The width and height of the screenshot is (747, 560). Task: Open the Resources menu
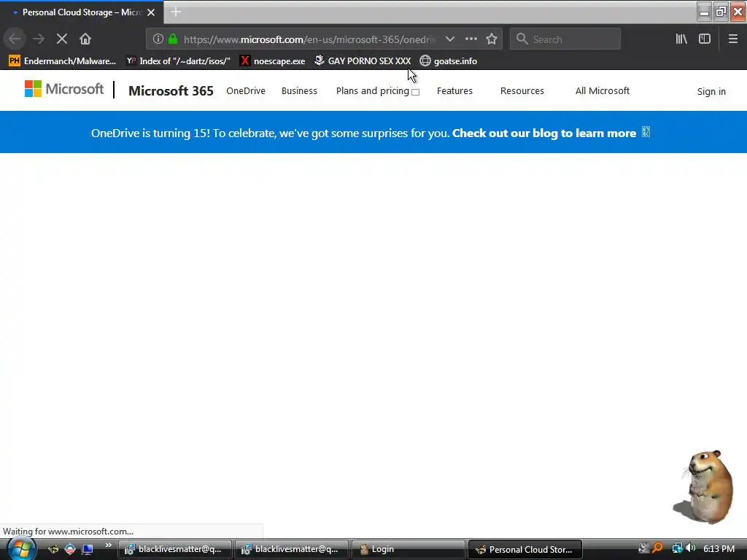point(522,90)
